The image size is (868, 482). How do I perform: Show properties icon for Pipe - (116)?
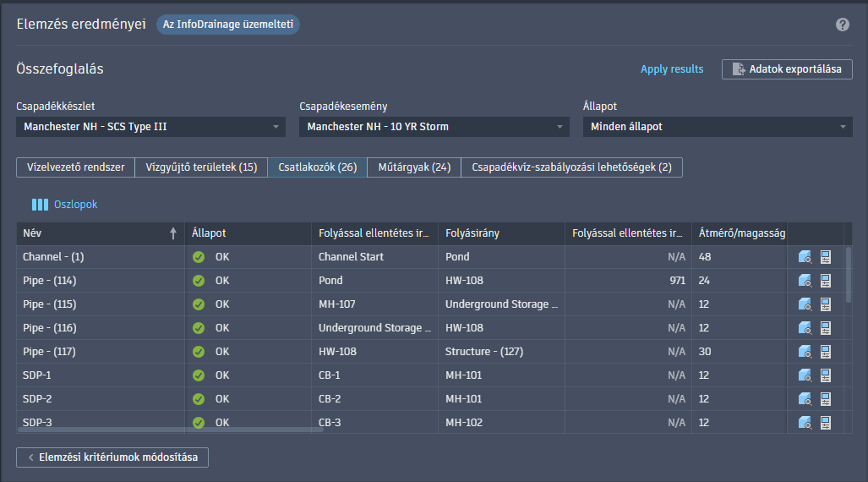826,328
